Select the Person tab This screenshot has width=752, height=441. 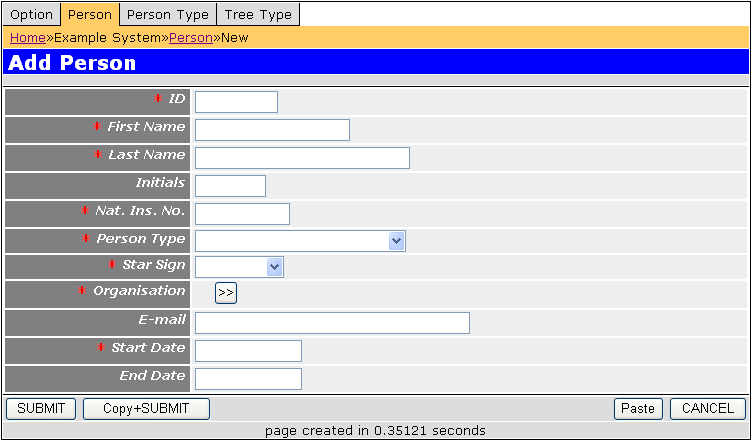pyautogui.click(x=90, y=14)
